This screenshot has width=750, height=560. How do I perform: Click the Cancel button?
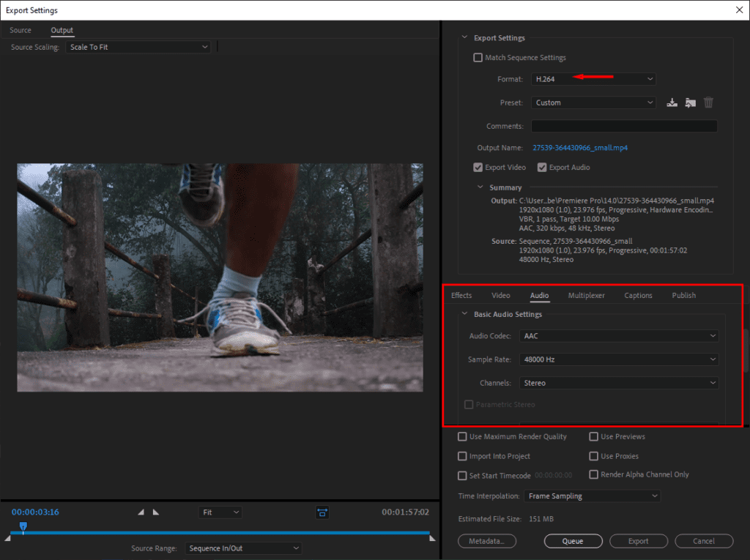704,541
